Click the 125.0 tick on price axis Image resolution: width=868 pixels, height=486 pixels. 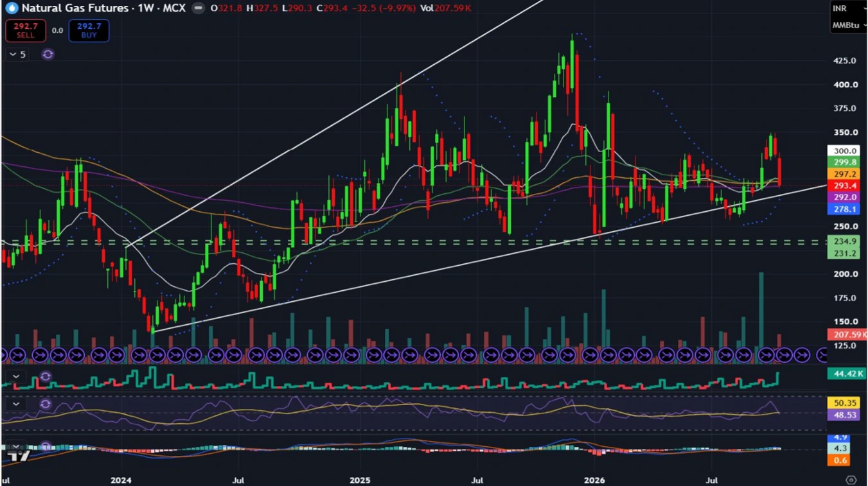(x=844, y=345)
